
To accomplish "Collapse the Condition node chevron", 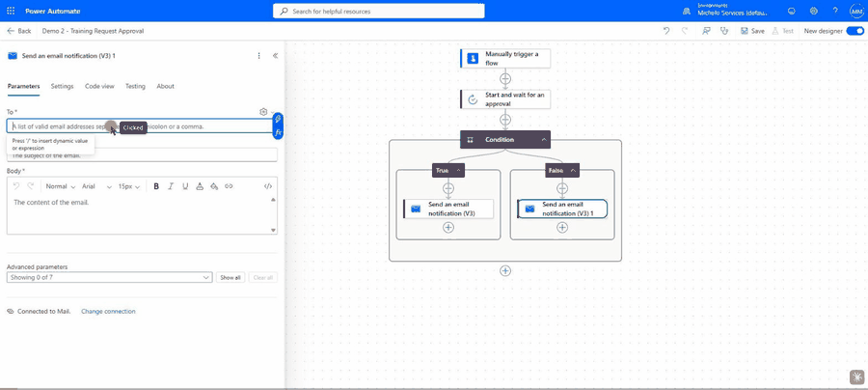I will point(544,140).
